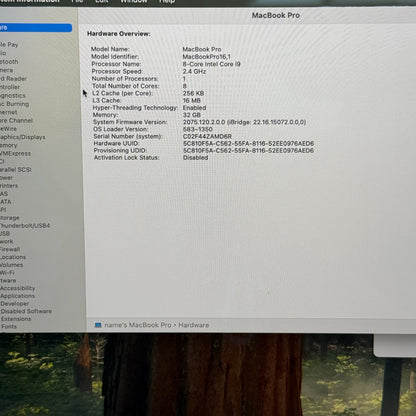Viewport: 416px width, 416px height.
Task: Select Disabled Software in the sidebar
Action: click(26, 311)
